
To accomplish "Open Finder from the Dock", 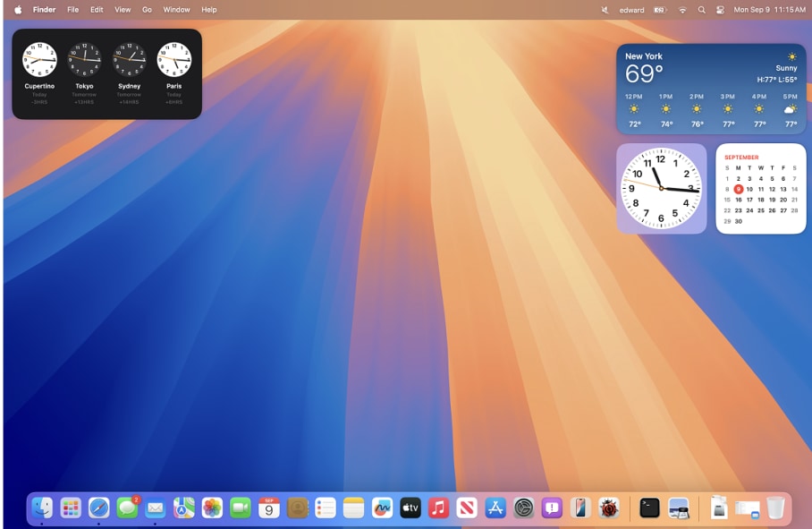I will (42, 508).
